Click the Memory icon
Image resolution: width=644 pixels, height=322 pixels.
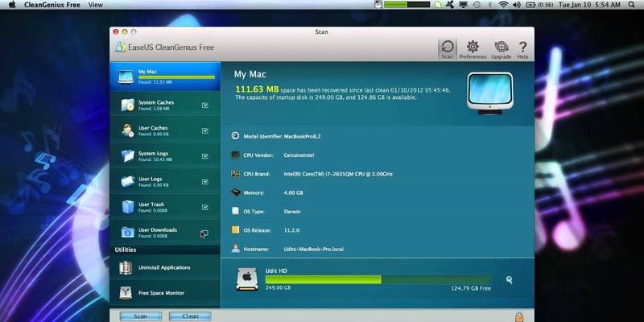pos(235,192)
